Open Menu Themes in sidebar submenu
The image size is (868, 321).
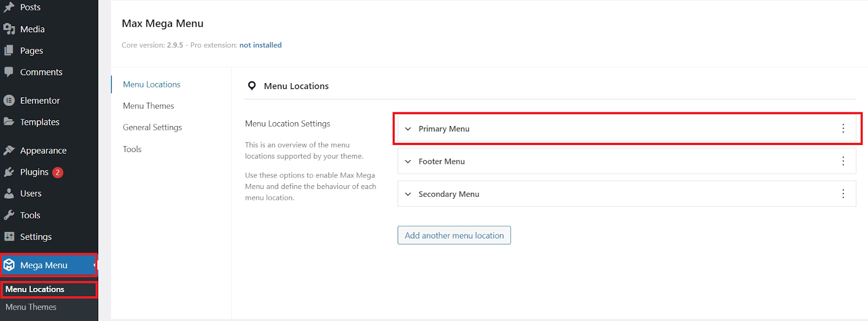[x=31, y=307]
